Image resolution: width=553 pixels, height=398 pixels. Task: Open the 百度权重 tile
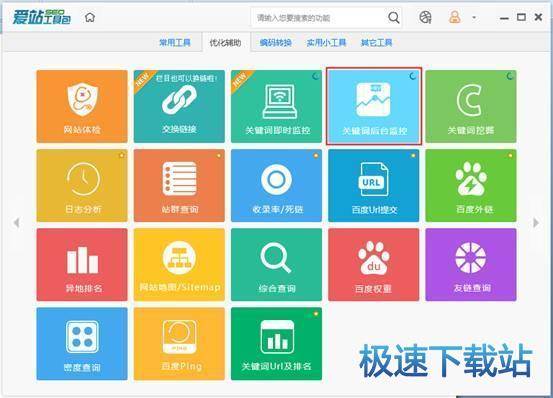coord(374,265)
